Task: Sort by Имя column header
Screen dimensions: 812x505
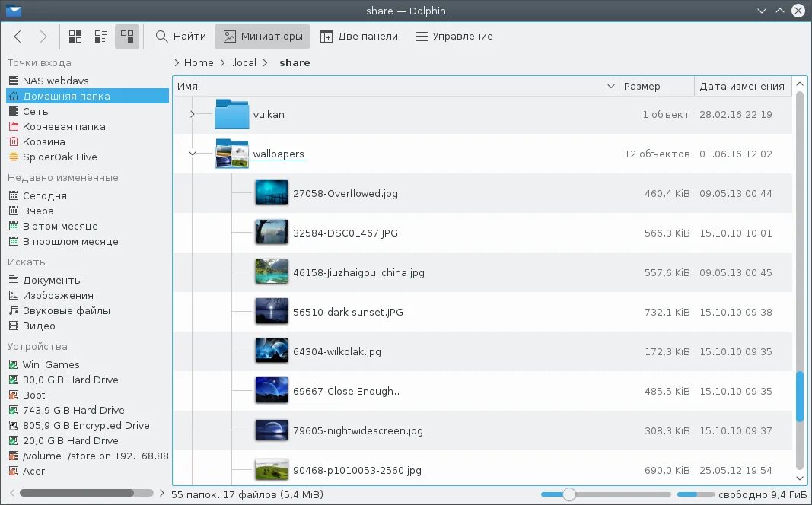Action: pyautogui.click(x=396, y=86)
